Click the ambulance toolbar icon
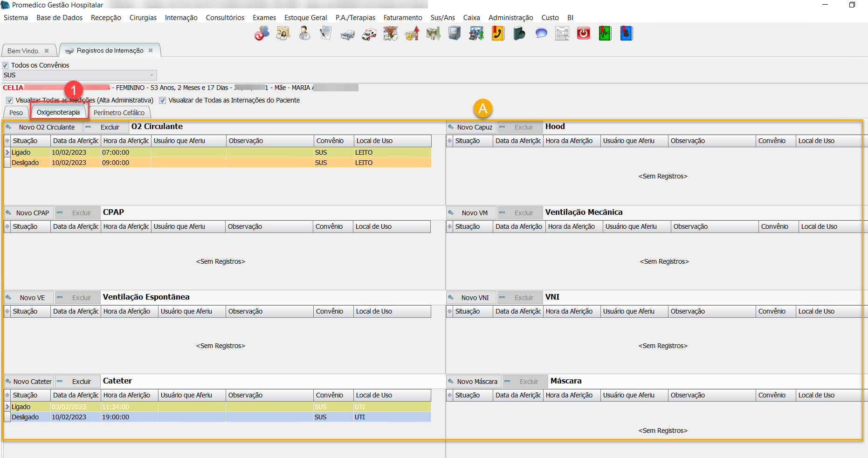868x458 pixels. 369,34
